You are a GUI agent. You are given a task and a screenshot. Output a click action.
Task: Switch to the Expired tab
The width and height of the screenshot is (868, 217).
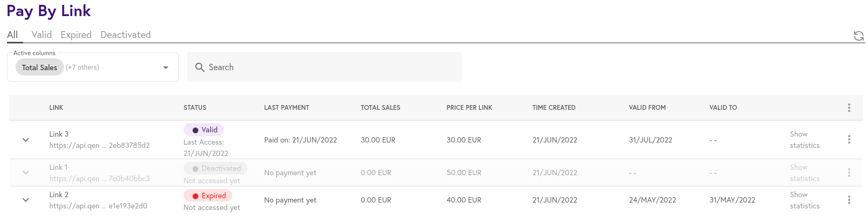(x=76, y=35)
